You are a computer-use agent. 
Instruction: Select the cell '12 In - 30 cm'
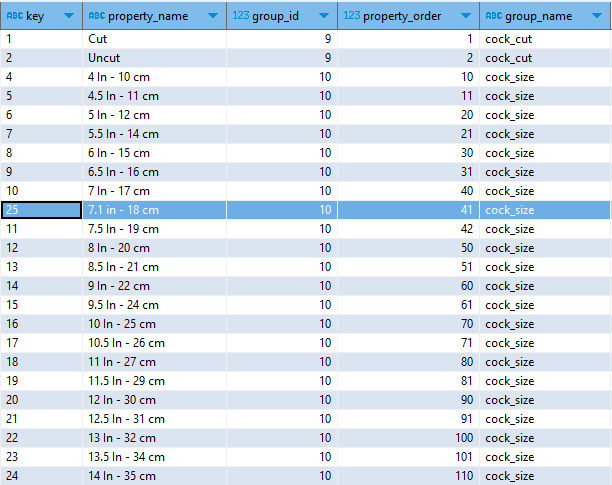(x=155, y=400)
